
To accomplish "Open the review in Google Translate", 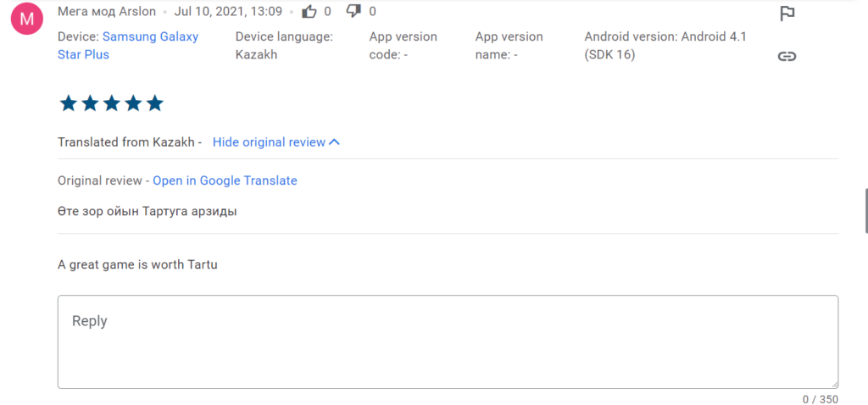I will click(x=225, y=180).
